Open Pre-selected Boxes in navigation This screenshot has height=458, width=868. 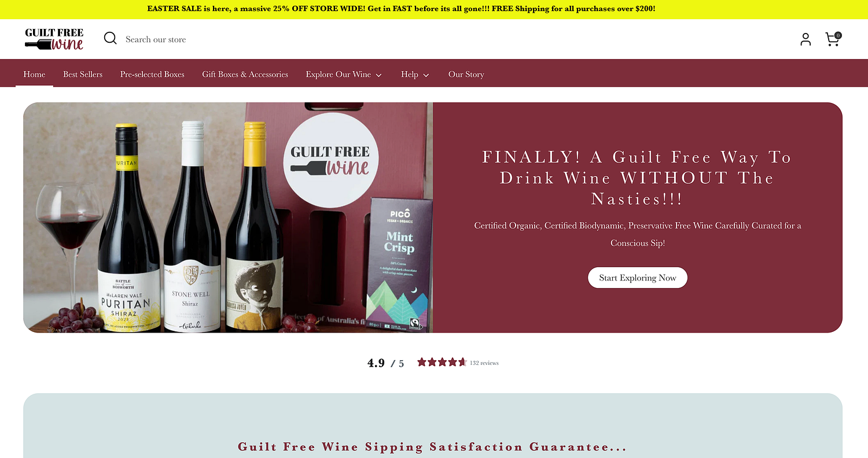152,74
